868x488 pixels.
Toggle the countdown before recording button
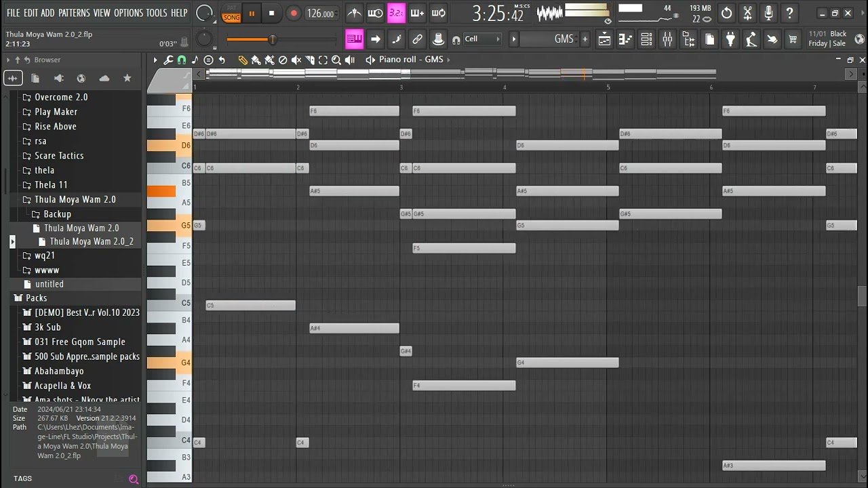396,13
